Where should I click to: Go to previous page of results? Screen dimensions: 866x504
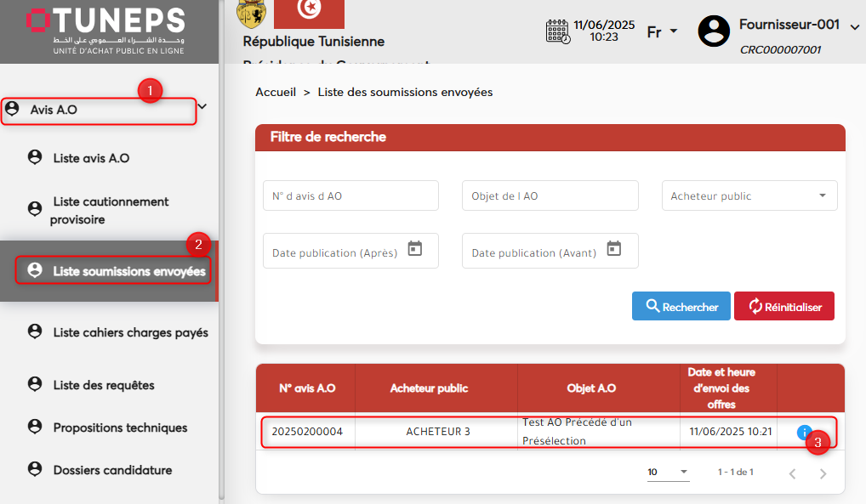[792, 473]
